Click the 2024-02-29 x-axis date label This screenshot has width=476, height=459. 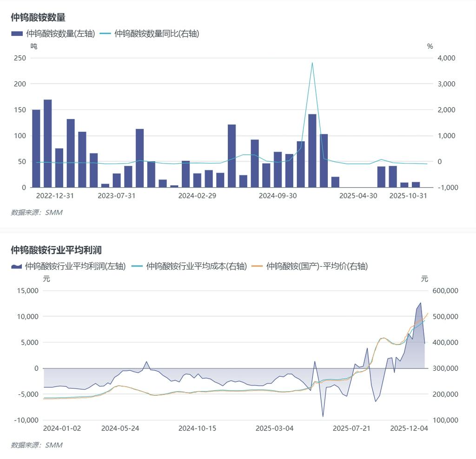point(197,196)
